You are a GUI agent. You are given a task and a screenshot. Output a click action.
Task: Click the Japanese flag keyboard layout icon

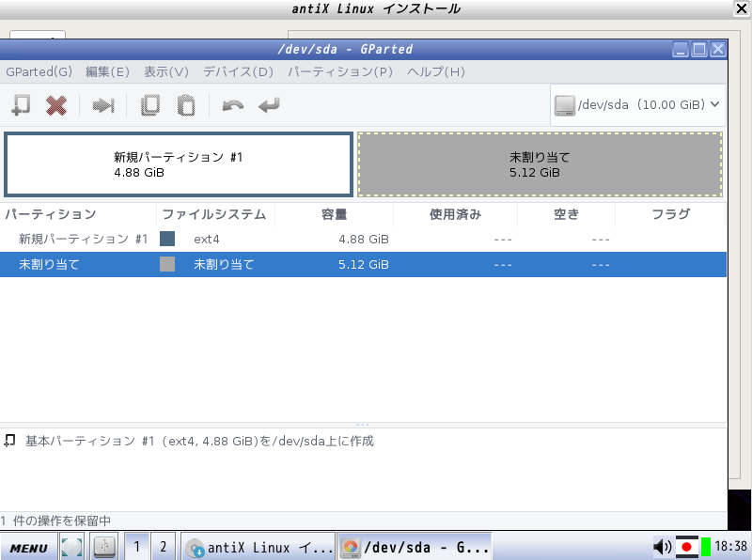687,547
